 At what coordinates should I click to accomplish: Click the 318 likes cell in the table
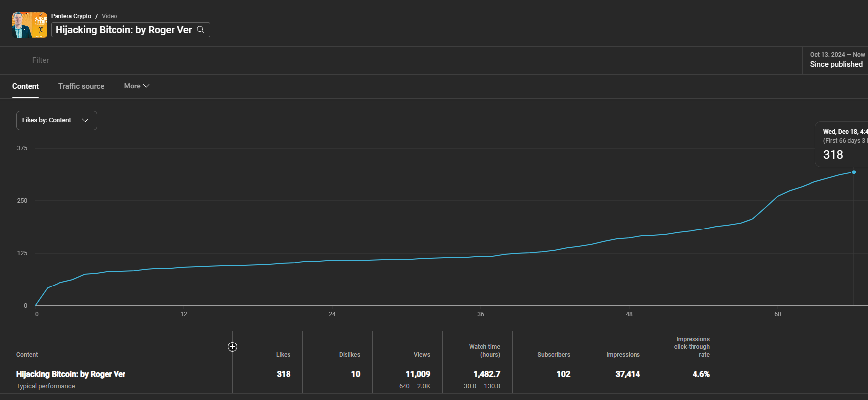284,374
